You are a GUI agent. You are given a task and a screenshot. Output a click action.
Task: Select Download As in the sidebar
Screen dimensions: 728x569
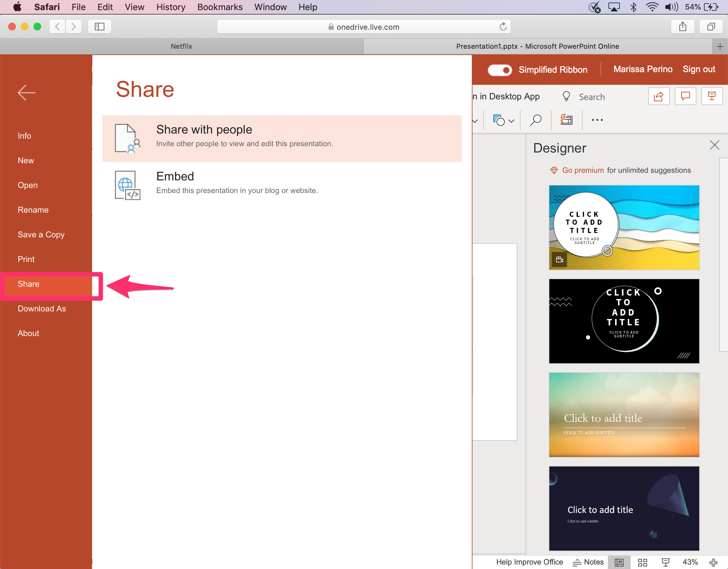pyautogui.click(x=42, y=309)
